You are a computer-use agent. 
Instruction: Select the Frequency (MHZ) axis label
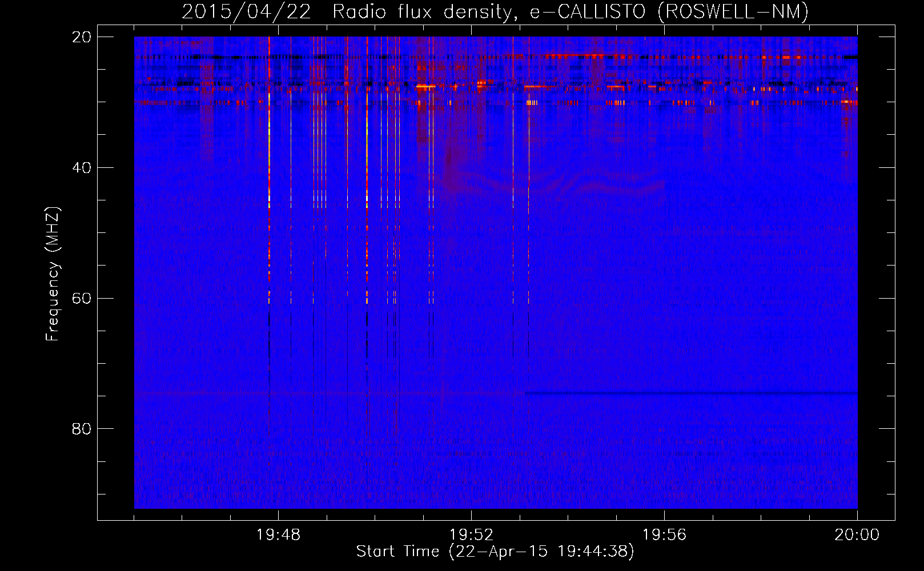(x=52, y=274)
